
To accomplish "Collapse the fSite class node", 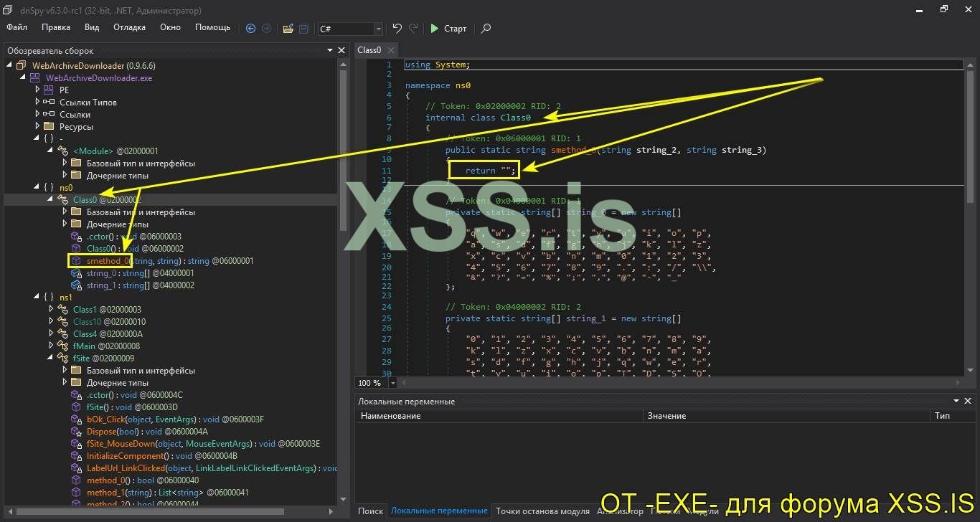I will pyautogui.click(x=50, y=359).
